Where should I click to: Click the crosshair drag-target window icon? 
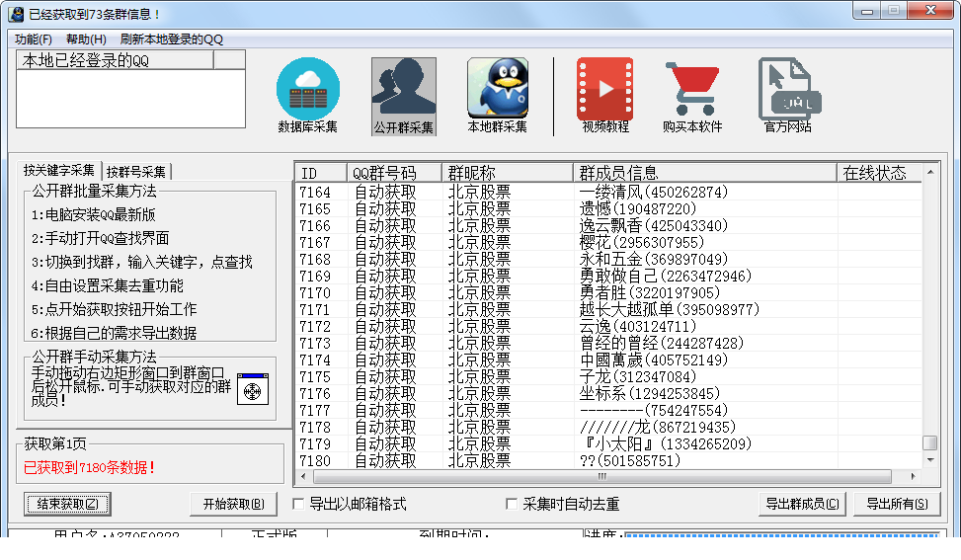[x=253, y=388]
